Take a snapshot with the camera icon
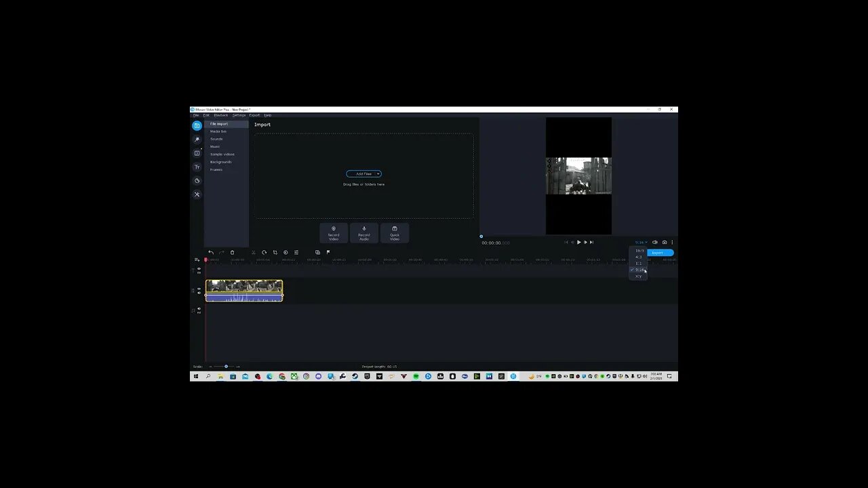Viewport: 868px width, 488px height. (665, 242)
